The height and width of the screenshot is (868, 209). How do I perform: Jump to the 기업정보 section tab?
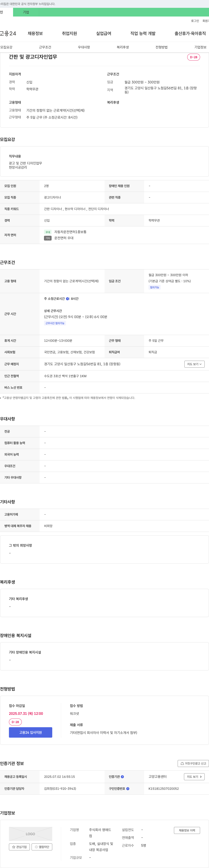[200, 47]
